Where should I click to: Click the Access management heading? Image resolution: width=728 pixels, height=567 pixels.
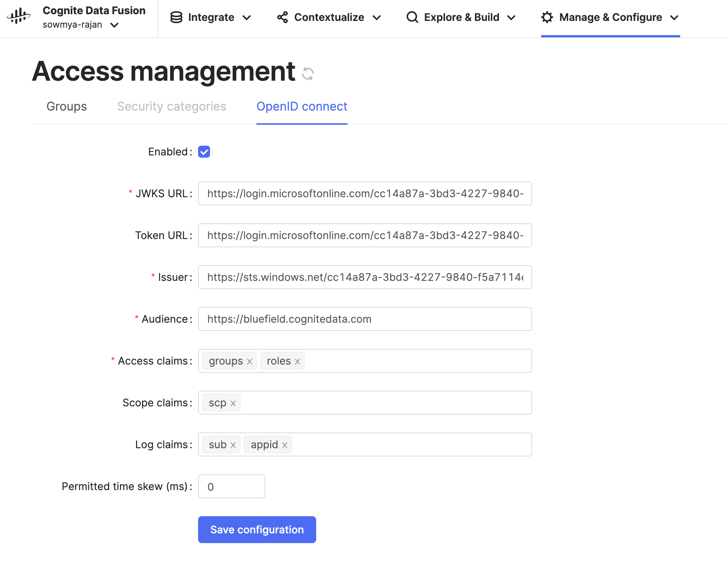coord(164,71)
